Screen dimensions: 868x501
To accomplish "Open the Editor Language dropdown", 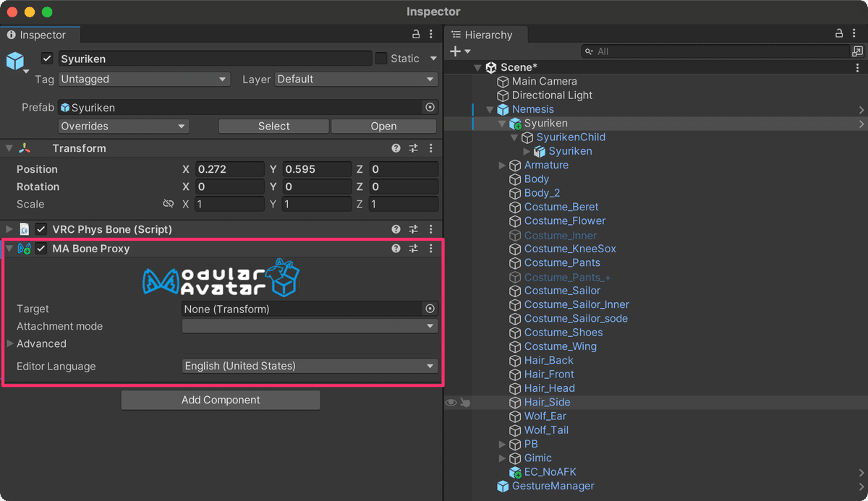I will click(310, 366).
